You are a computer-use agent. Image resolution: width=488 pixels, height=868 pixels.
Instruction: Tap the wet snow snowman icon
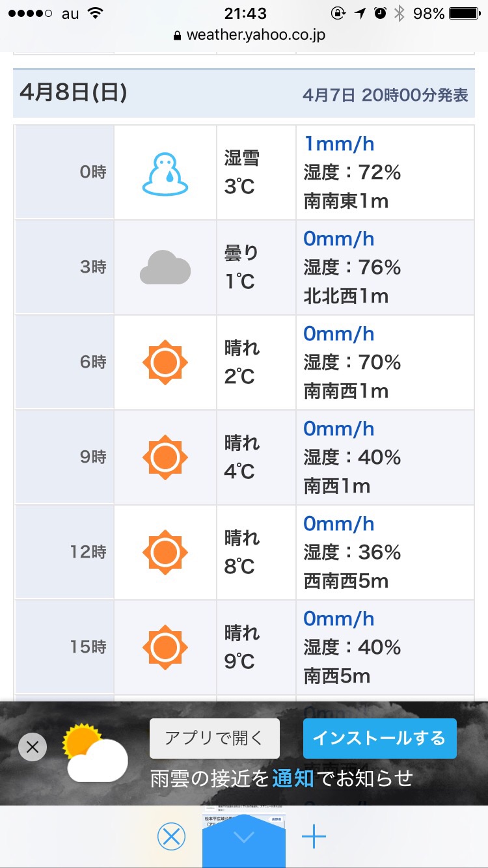tap(165, 173)
